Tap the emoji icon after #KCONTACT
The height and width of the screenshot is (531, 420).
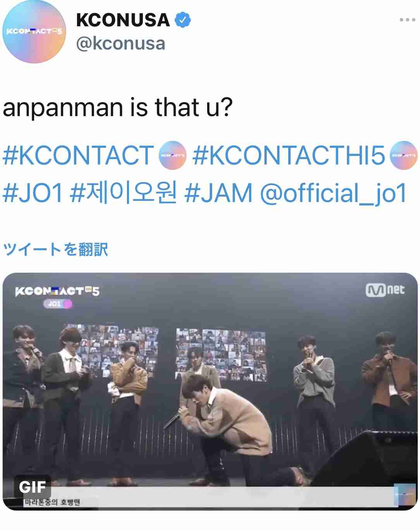coord(173,155)
